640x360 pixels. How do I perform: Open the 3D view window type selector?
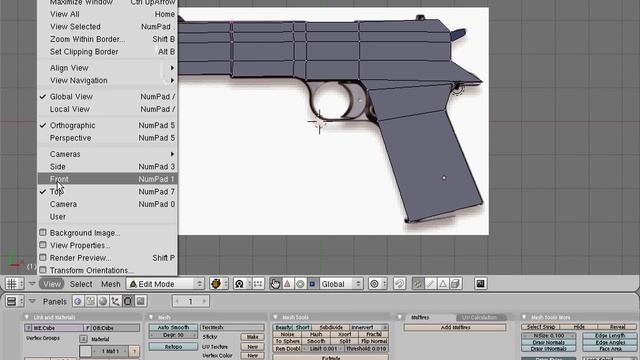(x=14, y=284)
